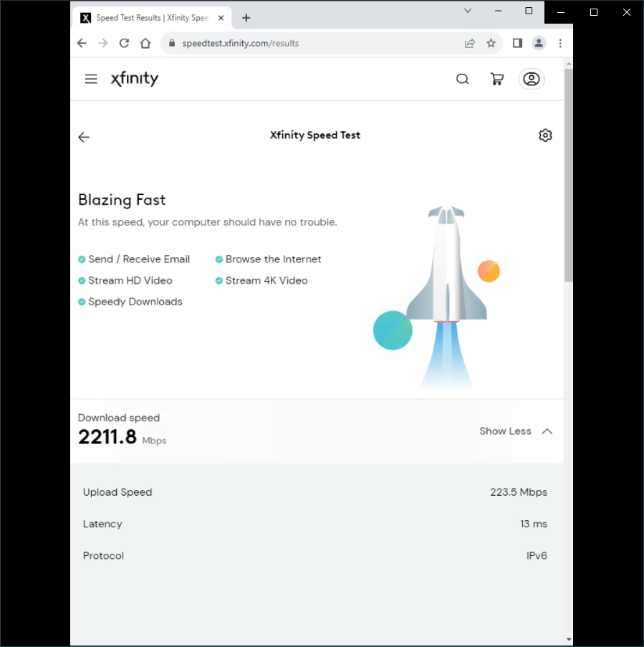Screen dimensions: 644x647
Task: Click the Speedy Downloads item
Action: tap(130, 302)
